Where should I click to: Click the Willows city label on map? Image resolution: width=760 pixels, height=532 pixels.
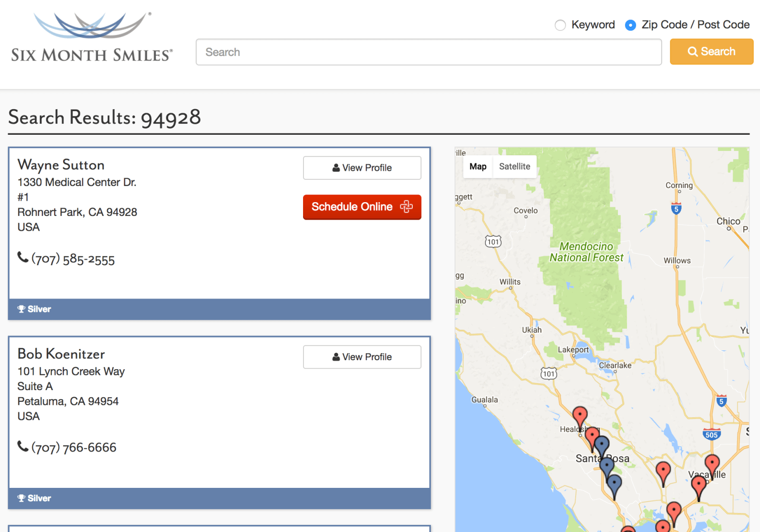677,261
